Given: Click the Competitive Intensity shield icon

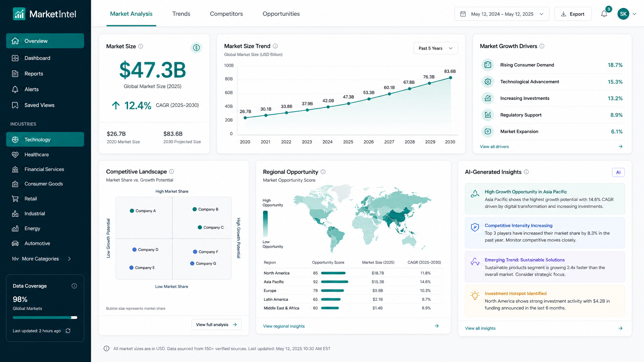Looking at the screenshot, I should click(x=475, y=227).
